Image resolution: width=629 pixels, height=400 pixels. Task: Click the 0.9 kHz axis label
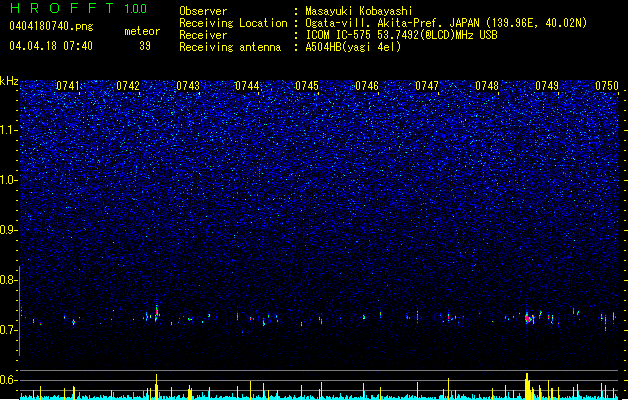(x=9, y=230)
